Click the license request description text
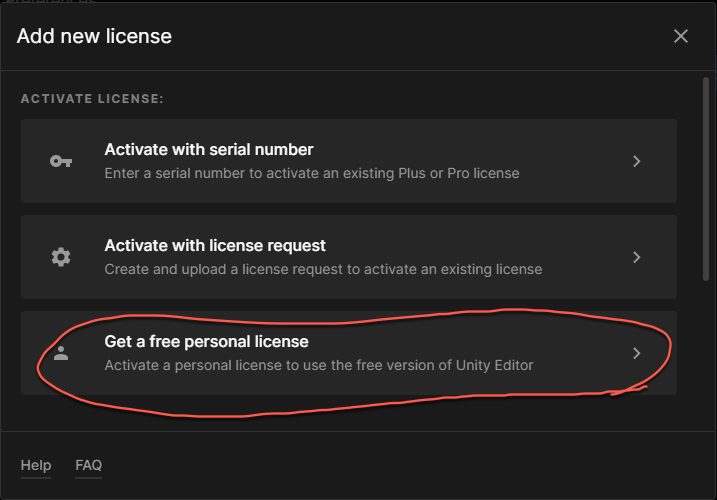Viewport: 717px width, 500px height. point(323,269)
